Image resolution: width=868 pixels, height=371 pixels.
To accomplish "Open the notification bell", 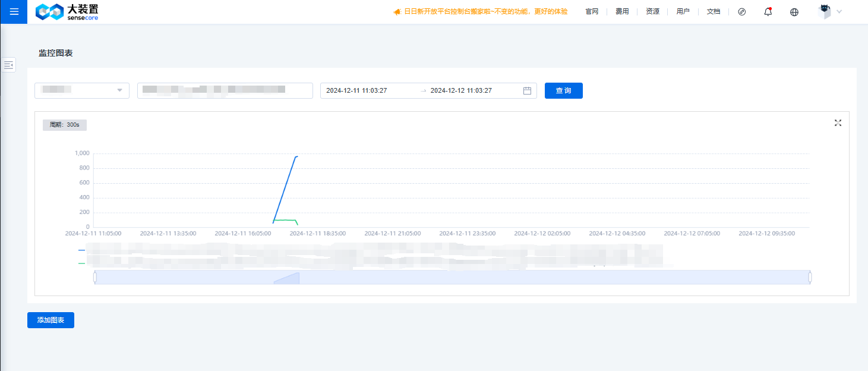I will [767, 11].
